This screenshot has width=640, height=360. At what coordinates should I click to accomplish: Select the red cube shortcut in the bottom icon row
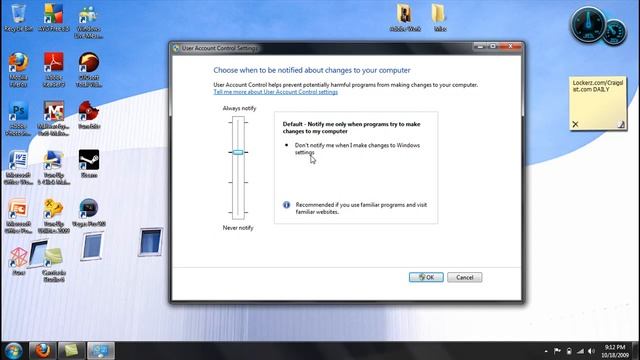pyautogui.click(x=18, y=261)
